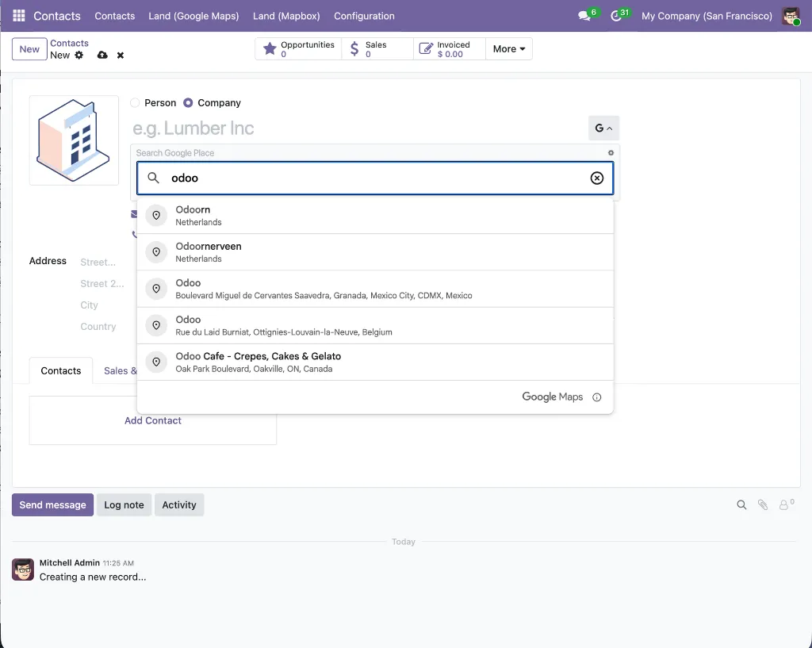Click the Street 2 field

click(102, 284)
